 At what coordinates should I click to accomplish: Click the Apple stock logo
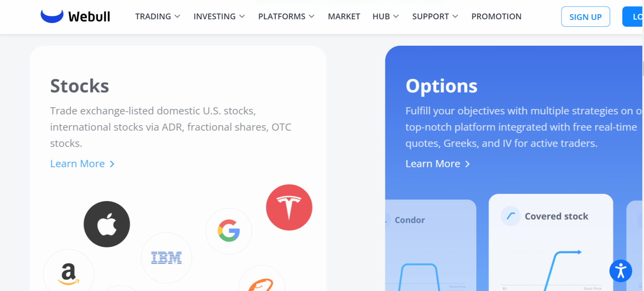point(107,224)
